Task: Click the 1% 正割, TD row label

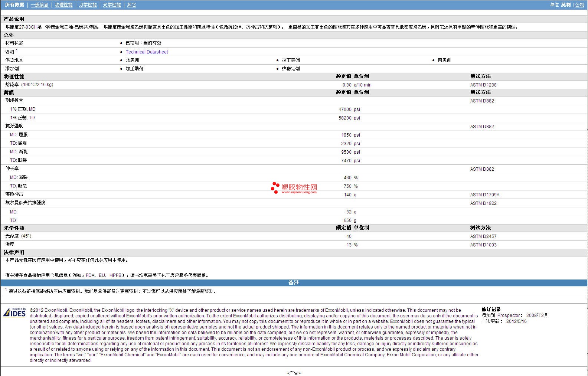Action: point(22,118)
